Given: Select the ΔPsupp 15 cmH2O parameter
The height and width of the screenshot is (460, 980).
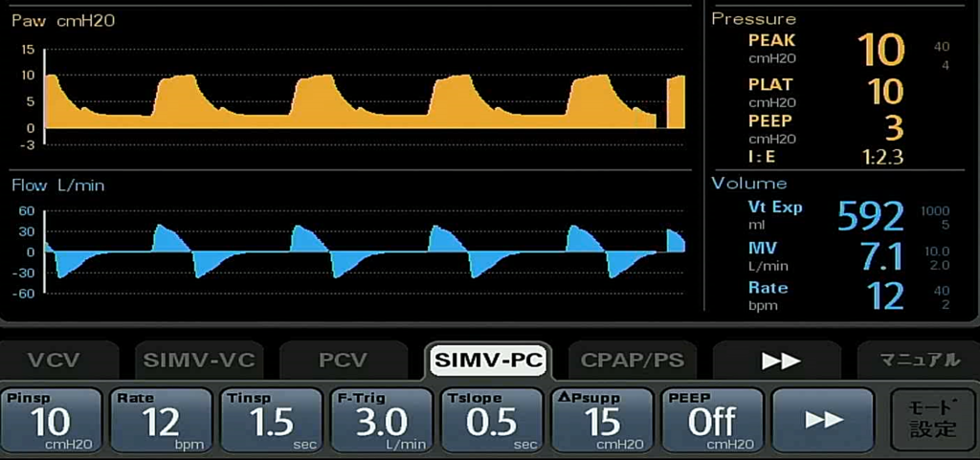Looking at the screenshot, I should pyautogui.click(x=602, y=419).
